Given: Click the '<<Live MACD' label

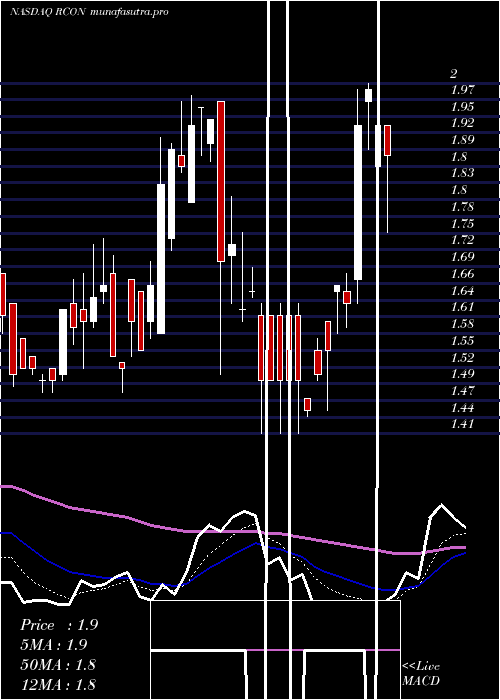Looking at the screenshot, I should (x=421, y=673).
